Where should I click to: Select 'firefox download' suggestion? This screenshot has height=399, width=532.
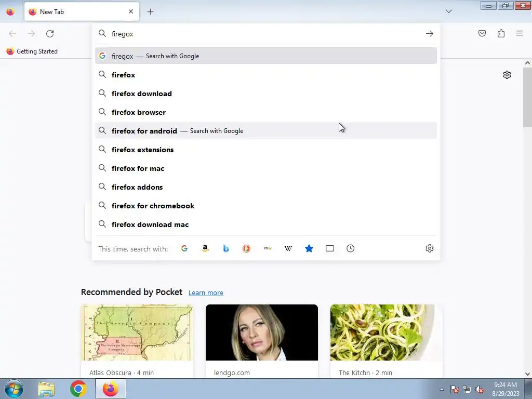(266, 94)
